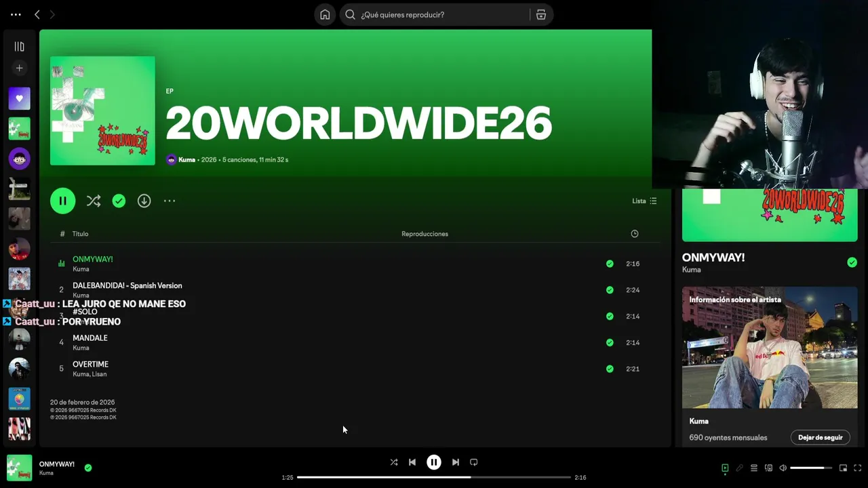This screenshot has width=868, height=488.
Task: Open Kuma artist link under EP title
Action: coord(186,160)
